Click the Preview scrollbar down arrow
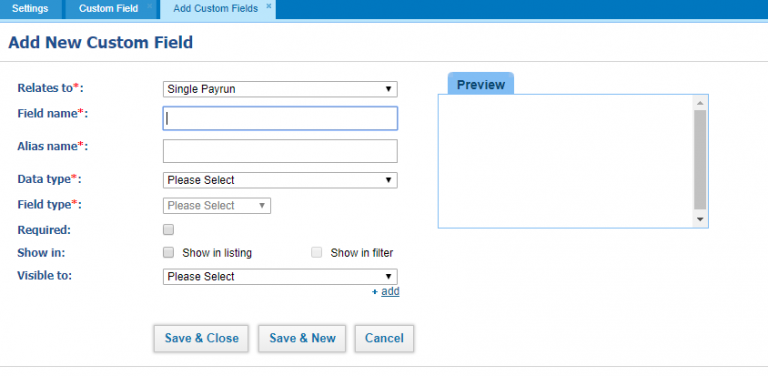 pyautogui.click(x=700, y=219)
